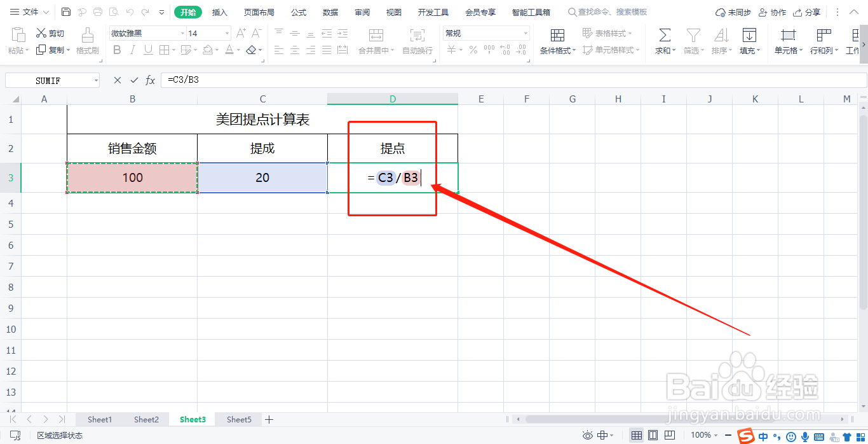This screenshot has height=444, width=868.
Task: Click the search commands box 查找命令
Action: click(607, 12)
